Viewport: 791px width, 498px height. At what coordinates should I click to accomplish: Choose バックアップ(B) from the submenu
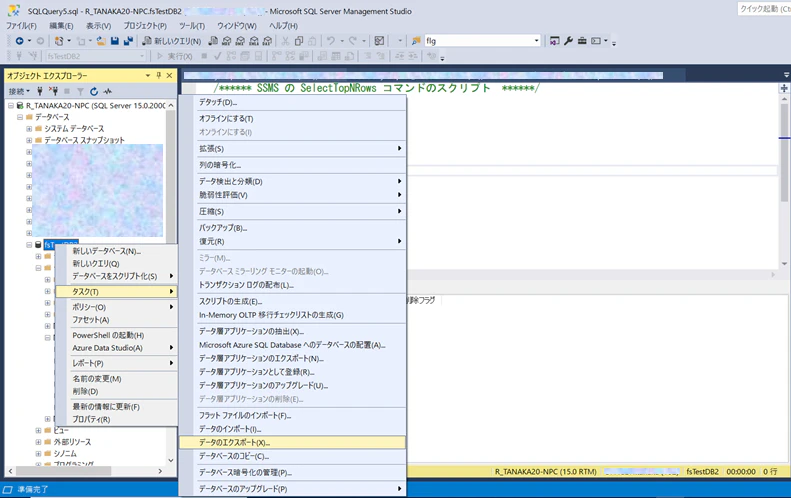point(292,228)
